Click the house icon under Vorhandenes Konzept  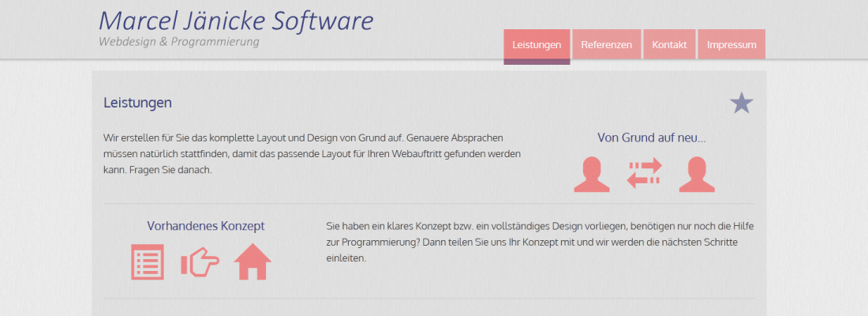coord(253,262)
